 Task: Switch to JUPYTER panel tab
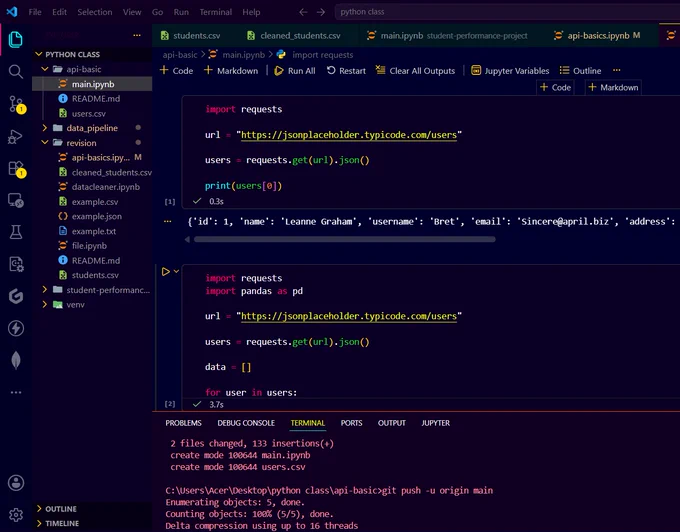[x=435, y=423]
